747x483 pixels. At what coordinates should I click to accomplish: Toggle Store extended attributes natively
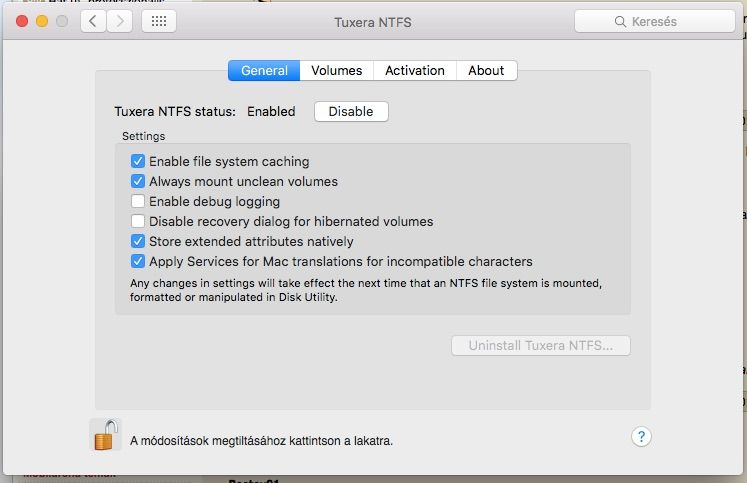[138, 241]
